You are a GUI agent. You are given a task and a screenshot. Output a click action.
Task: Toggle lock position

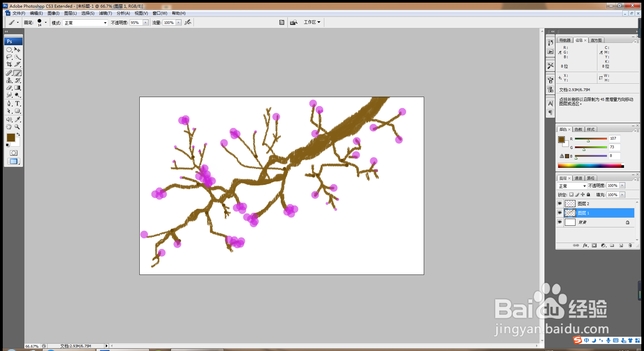tap(583, 194)
